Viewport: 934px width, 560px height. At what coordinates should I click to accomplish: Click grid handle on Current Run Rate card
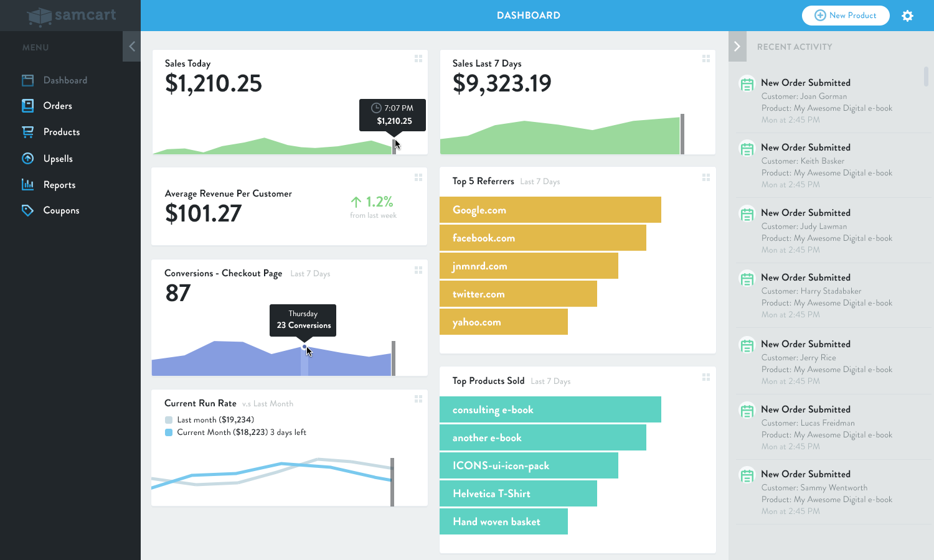tap(418, 399)
